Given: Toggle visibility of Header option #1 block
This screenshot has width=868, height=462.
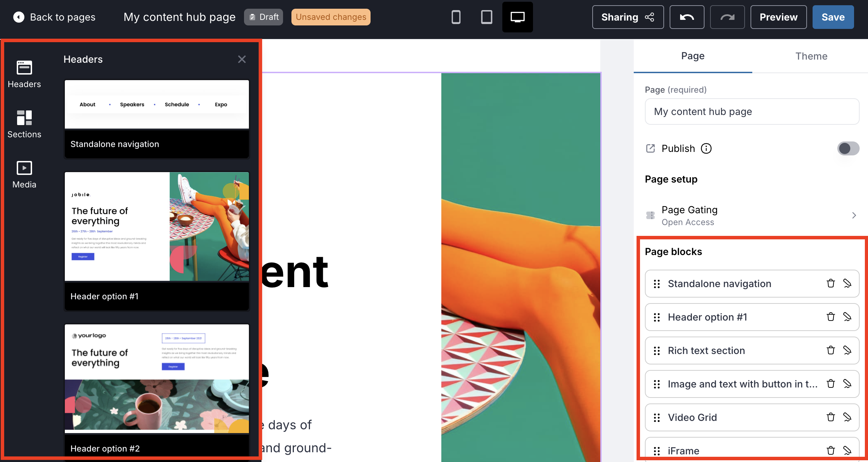Looking at the screenshot, I should [847, 317].
